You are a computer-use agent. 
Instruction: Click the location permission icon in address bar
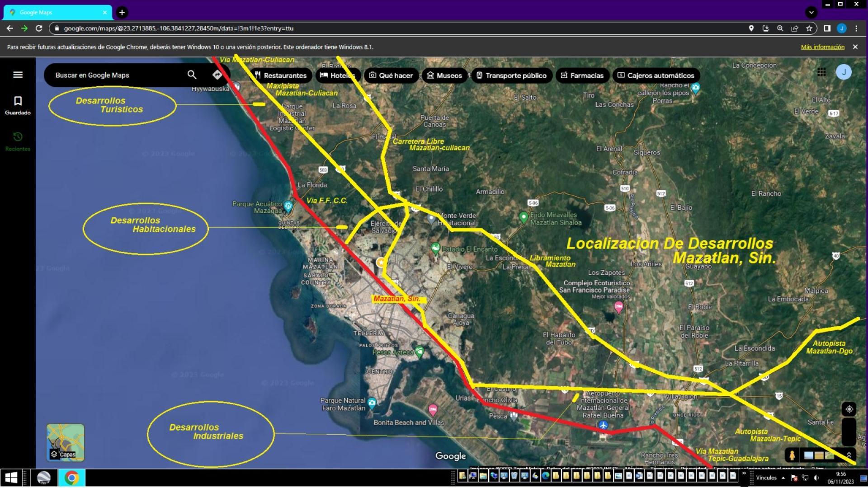751,28
